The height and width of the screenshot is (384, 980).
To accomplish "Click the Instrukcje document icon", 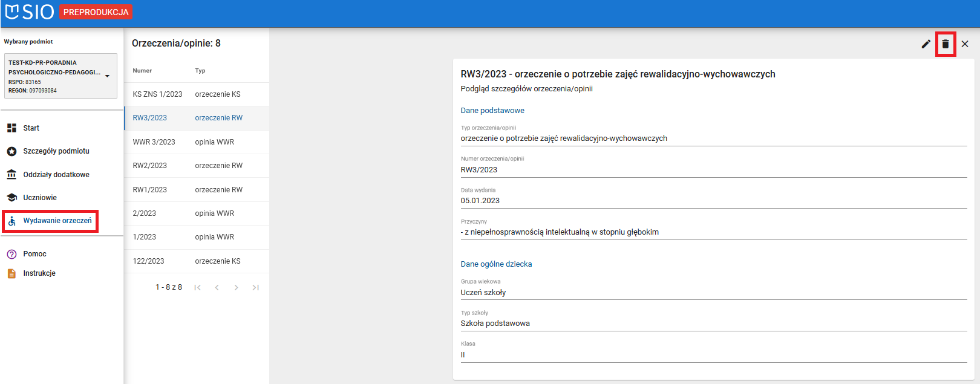I will (11, 273).
